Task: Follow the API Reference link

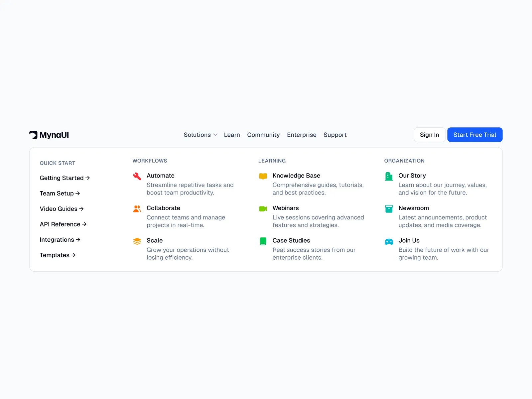Action: (63, 224)
